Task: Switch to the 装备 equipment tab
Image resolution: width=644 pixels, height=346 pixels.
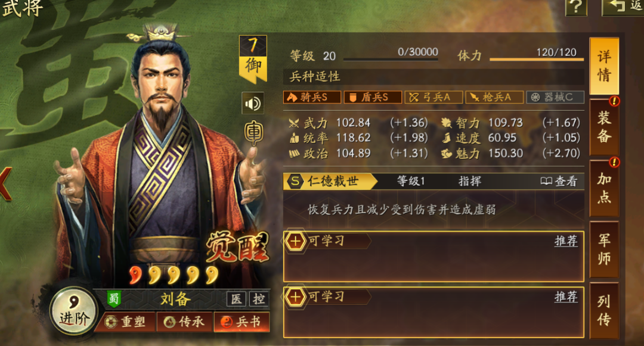Action: tap(604, 127)
